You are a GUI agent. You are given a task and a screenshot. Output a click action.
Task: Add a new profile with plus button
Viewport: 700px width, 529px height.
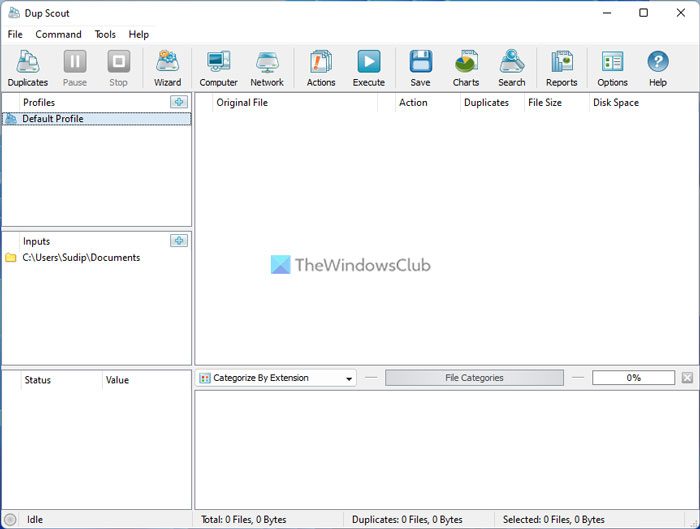pos(179,102)
